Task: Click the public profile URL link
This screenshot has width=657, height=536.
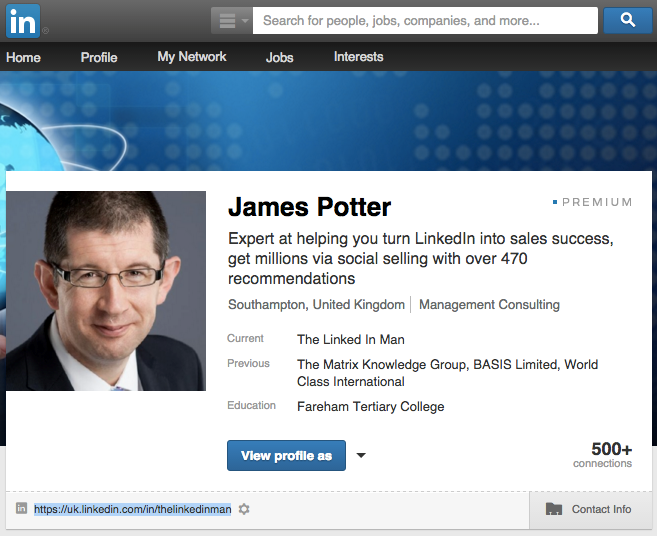Action: click(132, 509)
